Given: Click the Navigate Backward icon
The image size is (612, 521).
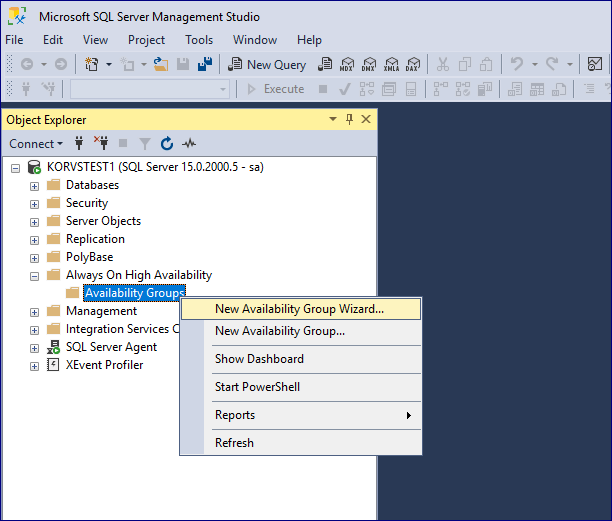Looking at the screenshot, I should [x=27, y=64].
